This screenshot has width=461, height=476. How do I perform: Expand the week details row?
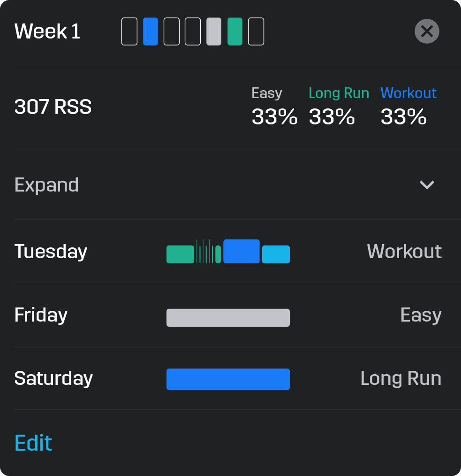[231, 184]
